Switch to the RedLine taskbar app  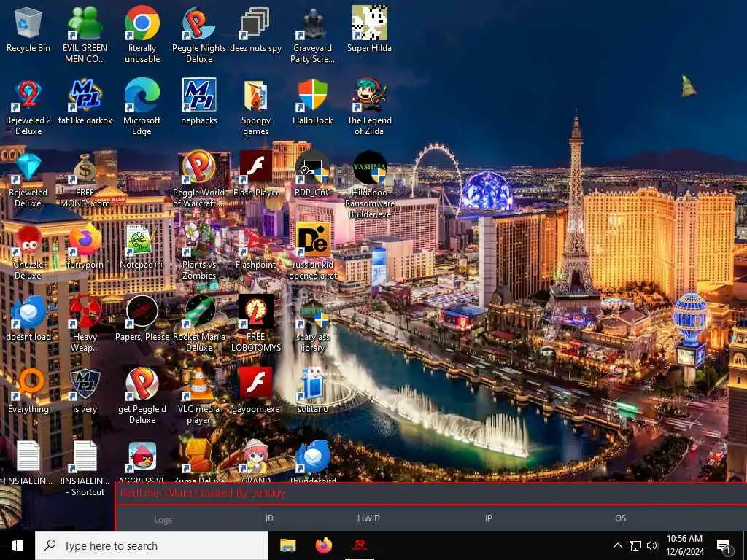pyautogui.click(x=360, y=545)
